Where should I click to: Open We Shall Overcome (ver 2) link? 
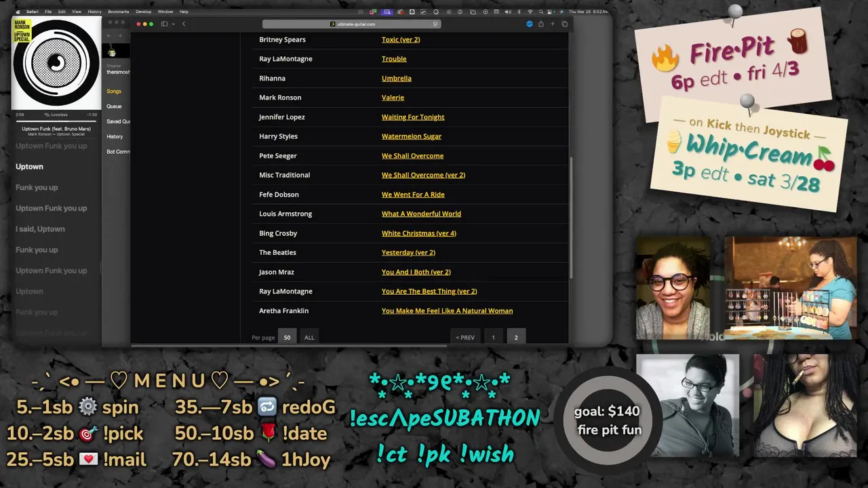pyautogui.click(x=423, y=175)
